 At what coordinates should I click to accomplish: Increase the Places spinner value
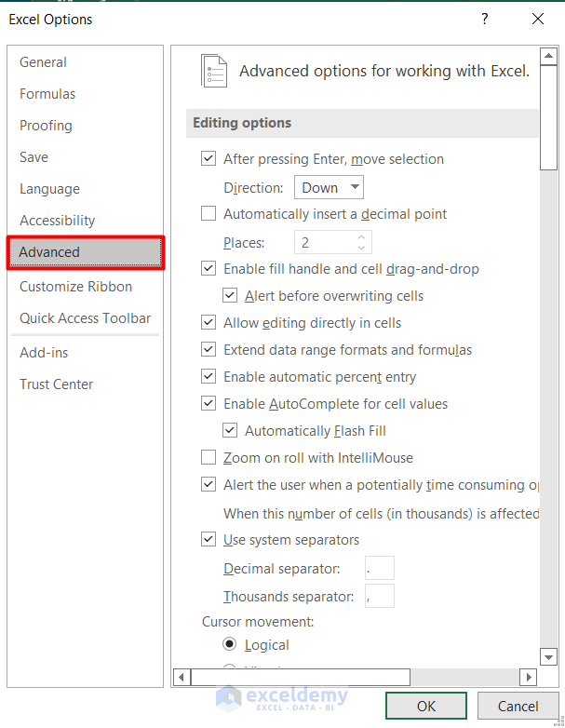click(362, 236)
